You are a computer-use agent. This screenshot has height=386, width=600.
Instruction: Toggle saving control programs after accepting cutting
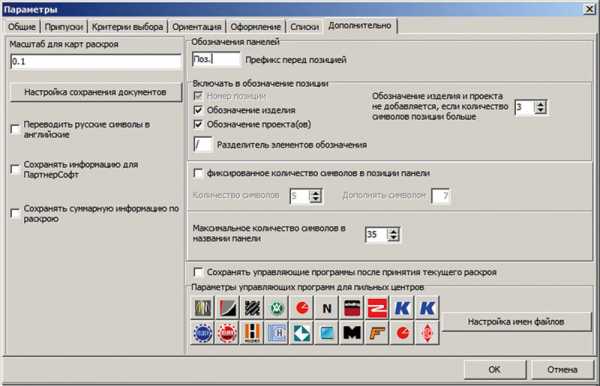click(198, 272)
